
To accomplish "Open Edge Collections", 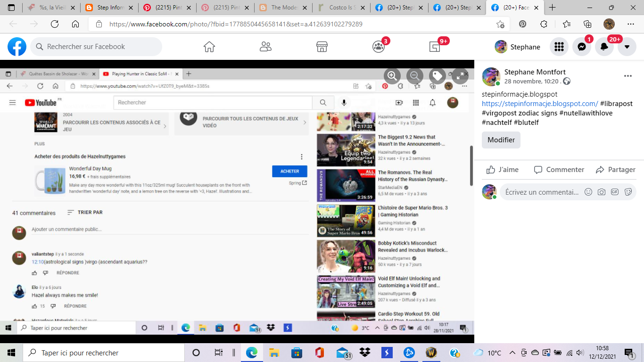I will (x=587, y=24).
